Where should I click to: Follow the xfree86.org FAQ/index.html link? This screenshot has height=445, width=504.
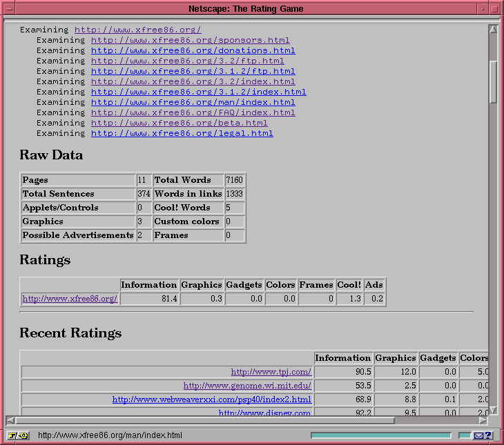[193, 112]
